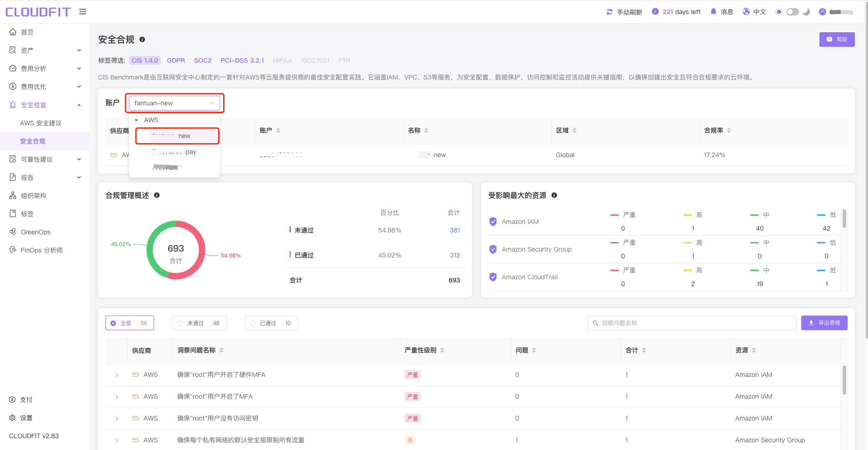Click the 首页 home icon in sidebar
The image size is (868, 450).
pos(13,32)
